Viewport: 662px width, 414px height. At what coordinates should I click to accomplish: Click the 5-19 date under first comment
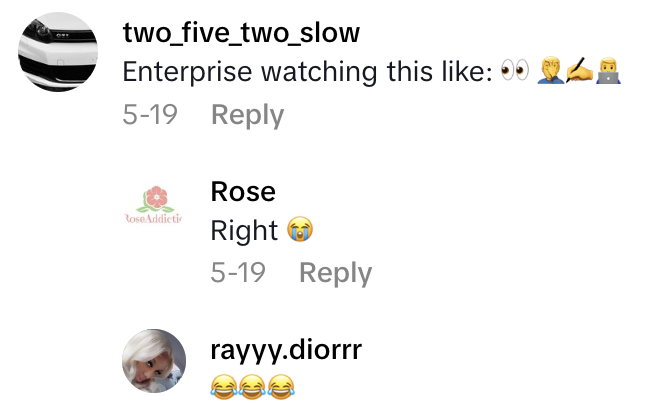tap(150, 114)
